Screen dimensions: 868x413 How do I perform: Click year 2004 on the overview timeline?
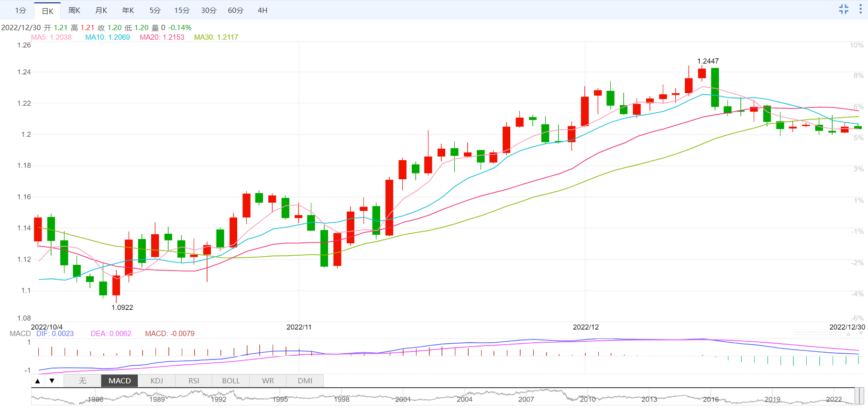click(464, 399)
